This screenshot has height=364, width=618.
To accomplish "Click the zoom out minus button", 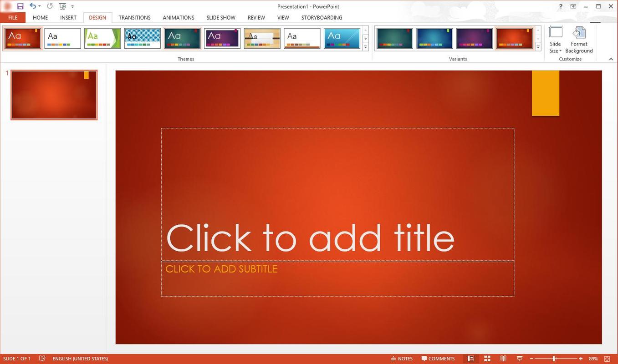I will pyautogui.click(x=531, y=359).
